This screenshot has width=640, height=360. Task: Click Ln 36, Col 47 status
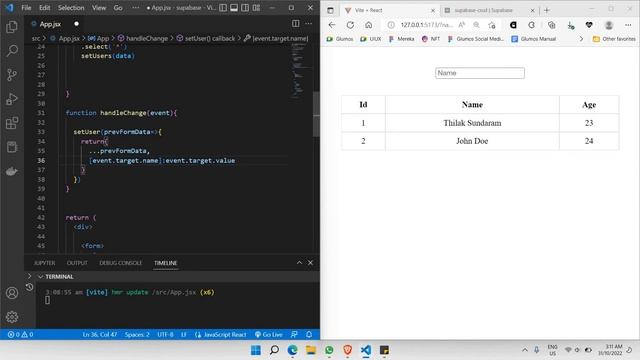tap(100, 334)
